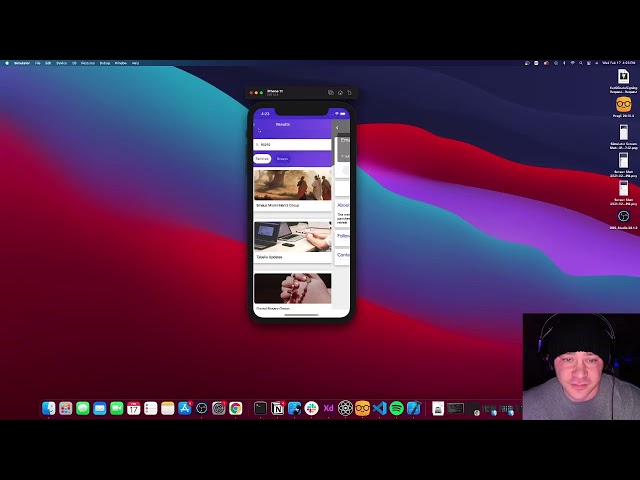Viewport: 640px width, 480px height.
Task: Click the search field in the app
Action: click(x=292, y=144)
